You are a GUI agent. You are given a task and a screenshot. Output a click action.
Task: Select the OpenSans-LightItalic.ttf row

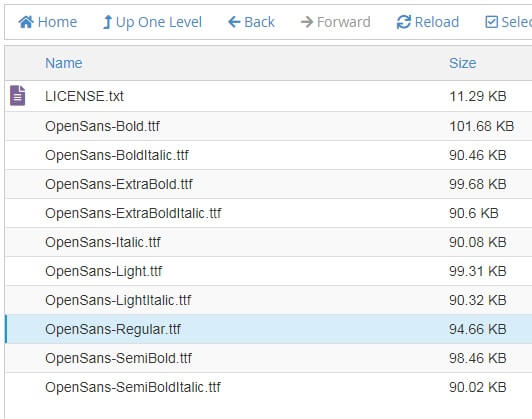click(x=269, y=300)
